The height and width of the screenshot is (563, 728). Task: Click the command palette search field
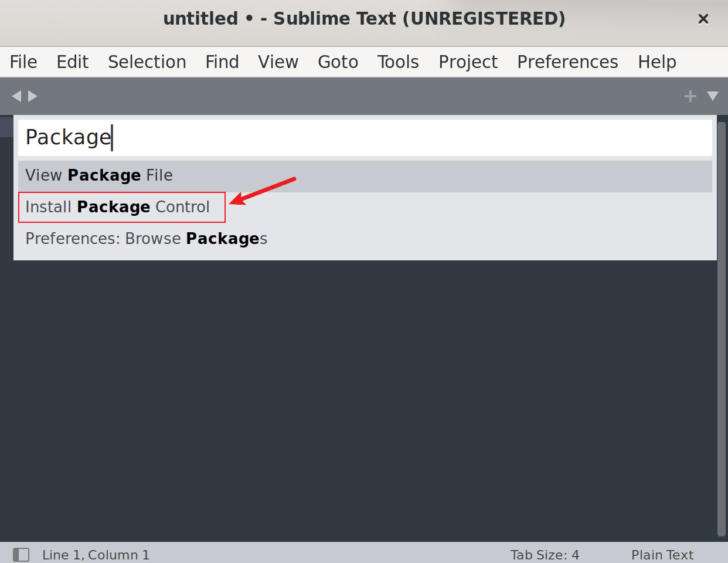(365, 138)
